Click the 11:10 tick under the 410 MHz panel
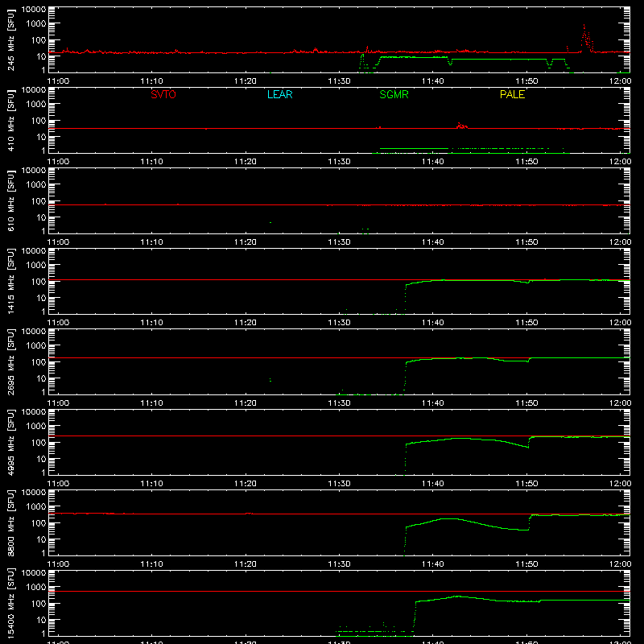Image resolution: width=644 pixels, height=644 pixels. coord(151,162)
